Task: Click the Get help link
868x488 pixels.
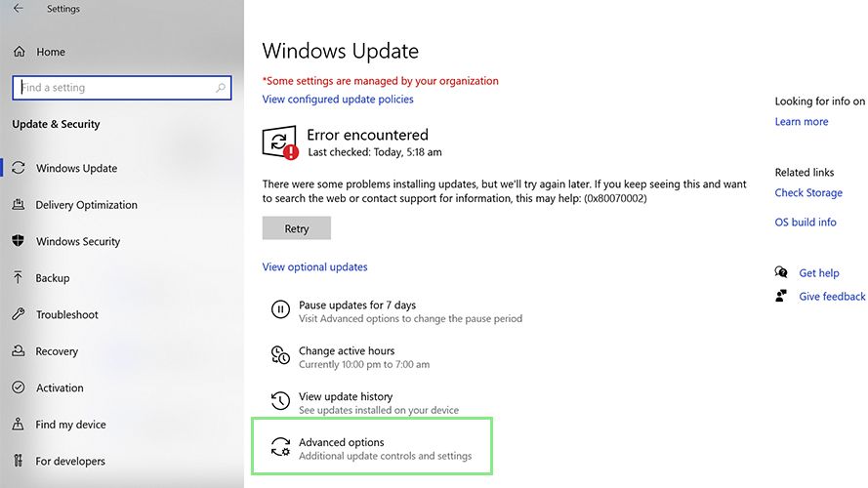Action: [819, 272]
